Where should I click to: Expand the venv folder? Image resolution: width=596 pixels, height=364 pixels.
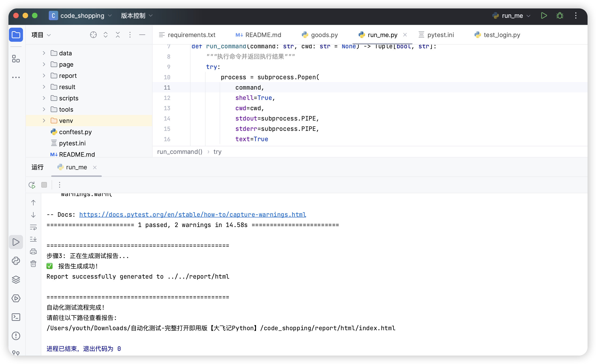click(44, 121)
